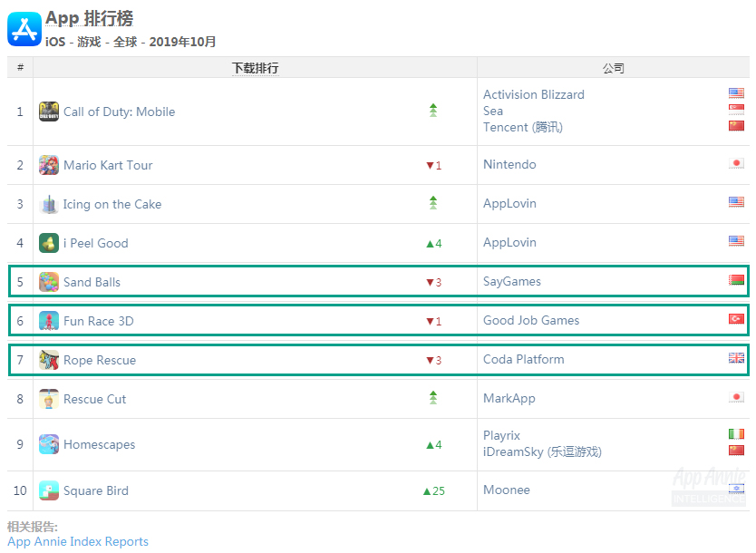Screen dimensions: 756x553
Task: Open the Homescapes game icon
Action: (49, 444)
